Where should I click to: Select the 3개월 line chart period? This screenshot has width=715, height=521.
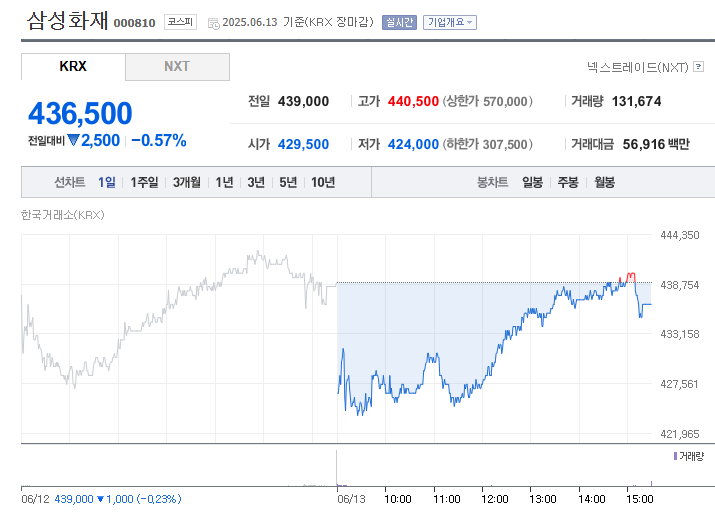(187, 182)
